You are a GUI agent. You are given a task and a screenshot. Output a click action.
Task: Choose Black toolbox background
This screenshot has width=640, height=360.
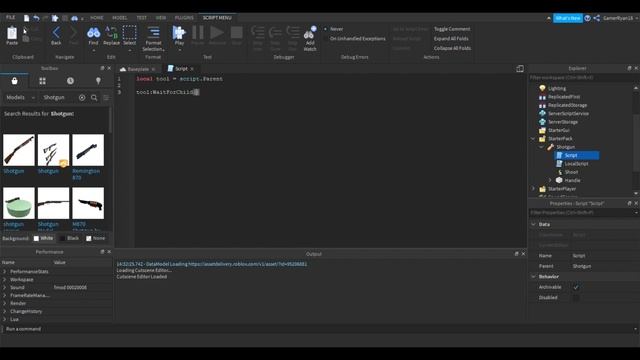click(x=69, y=238)
